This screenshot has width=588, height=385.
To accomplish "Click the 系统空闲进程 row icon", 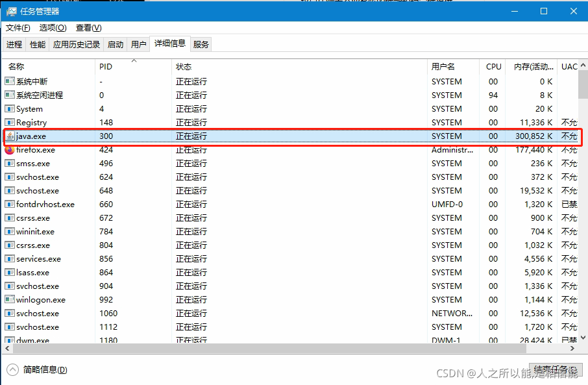I will (10, 95).
